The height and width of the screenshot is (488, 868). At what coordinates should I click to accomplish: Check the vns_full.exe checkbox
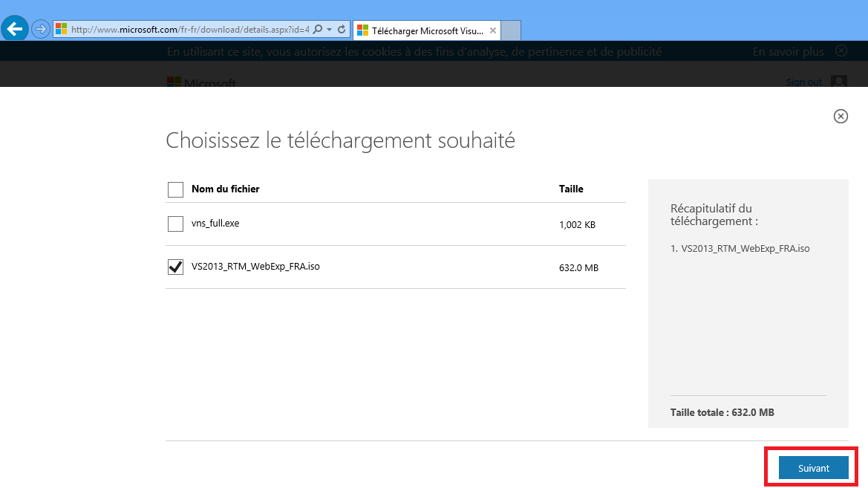[x=175, y=224]
